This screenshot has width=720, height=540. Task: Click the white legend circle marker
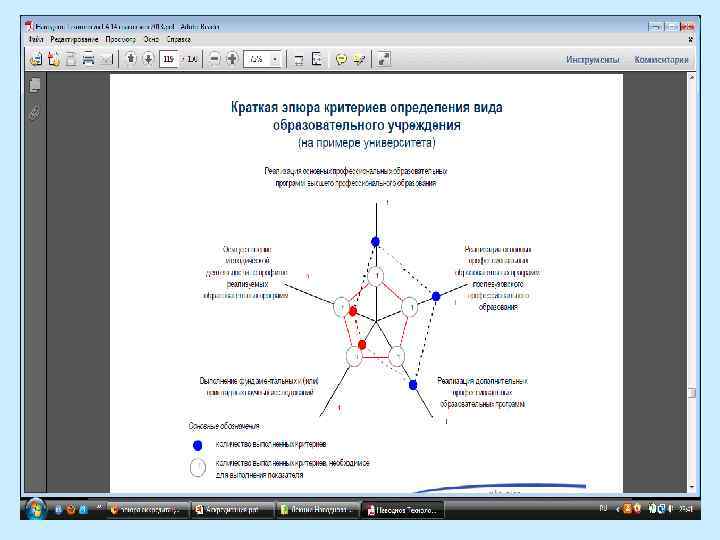197,467
